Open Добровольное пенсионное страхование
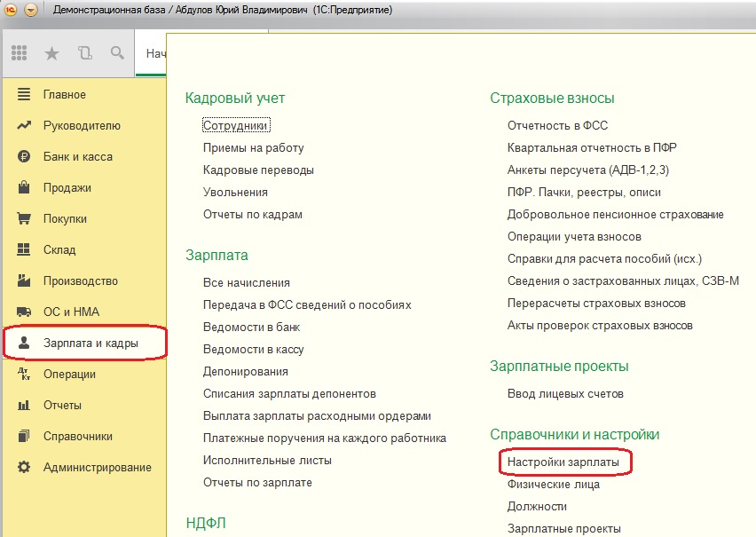Viewport: 756px width, 537px height. tap(615, 214)
